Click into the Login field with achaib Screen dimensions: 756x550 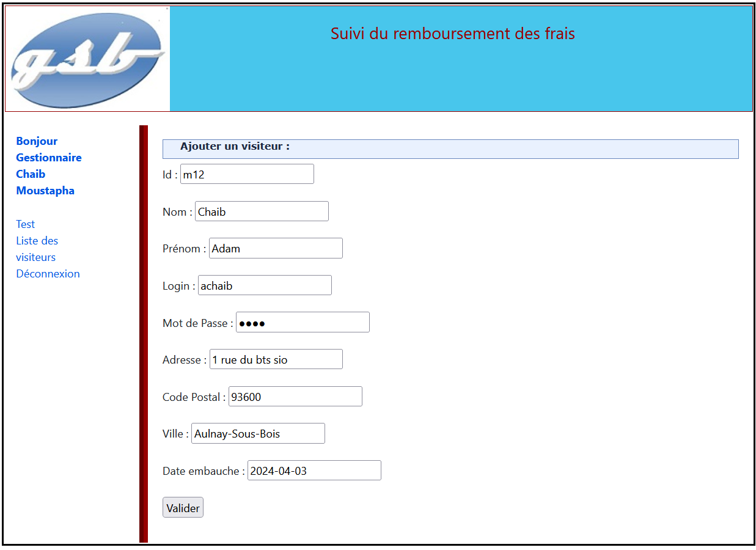click(x=265, y=285)
